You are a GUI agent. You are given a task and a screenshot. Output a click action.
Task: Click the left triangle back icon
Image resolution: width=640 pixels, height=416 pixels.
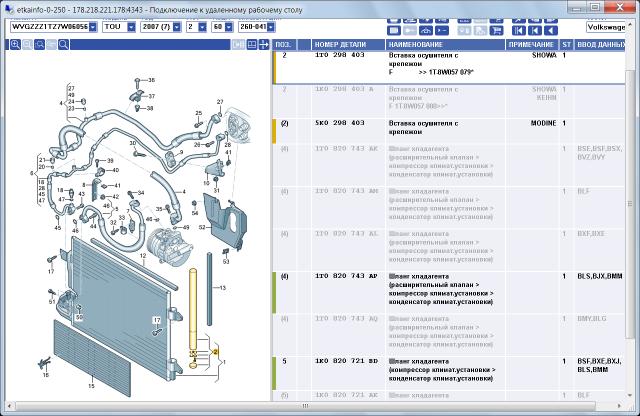(551, 30)
